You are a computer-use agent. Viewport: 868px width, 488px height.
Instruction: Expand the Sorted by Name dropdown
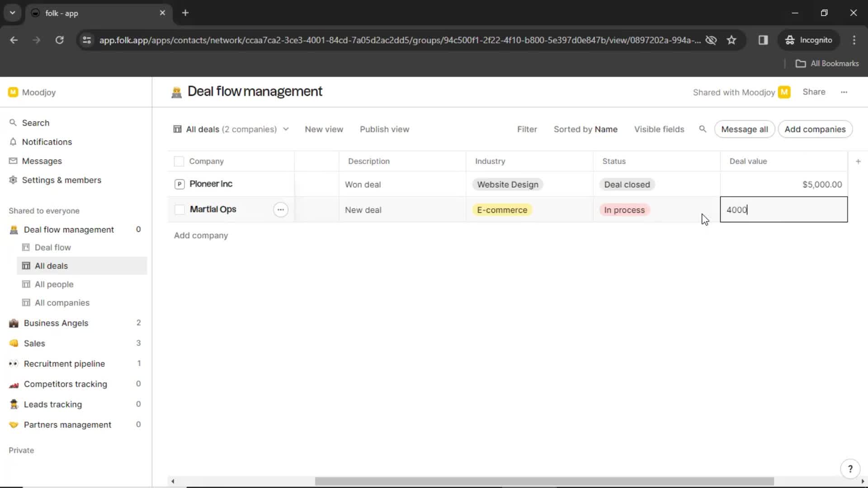pyautogui.click(x=585, y=129)
